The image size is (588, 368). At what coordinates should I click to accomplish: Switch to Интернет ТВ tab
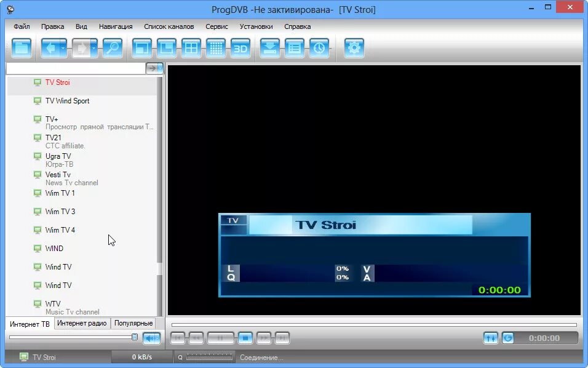[x=30, y=324]
